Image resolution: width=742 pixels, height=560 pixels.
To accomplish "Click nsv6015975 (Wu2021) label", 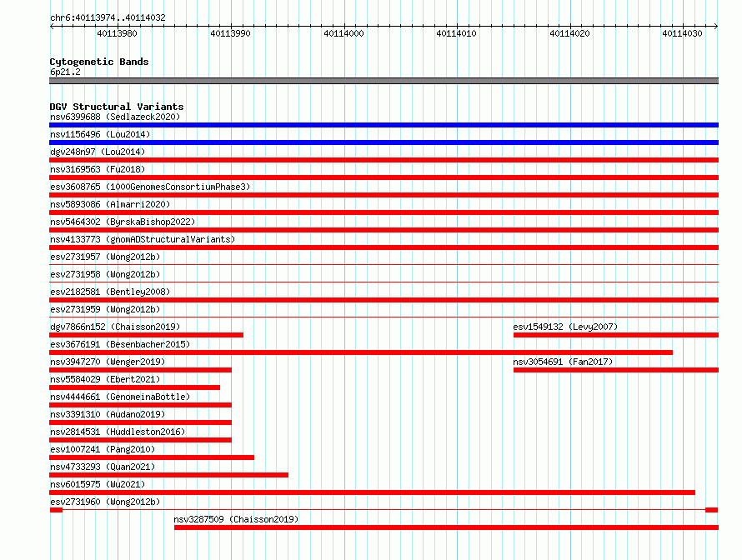I will (x=98, y=484).
